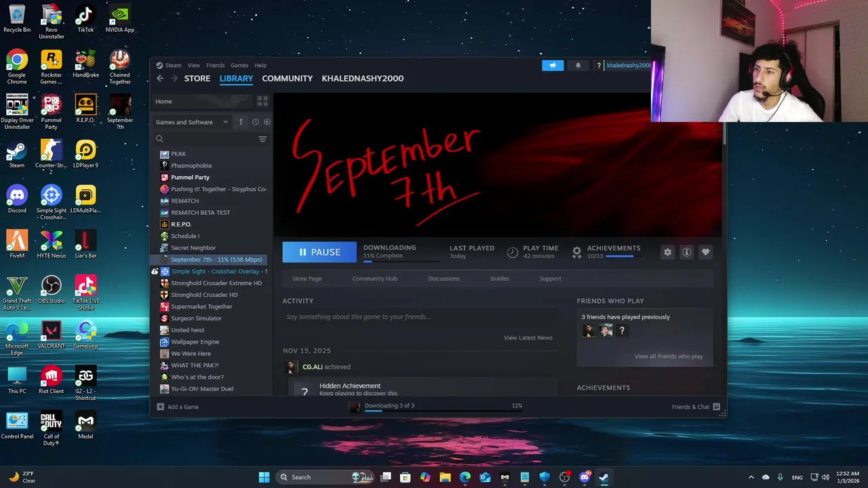Switch to the COMMUNITY tab

(x=288, y=79)
